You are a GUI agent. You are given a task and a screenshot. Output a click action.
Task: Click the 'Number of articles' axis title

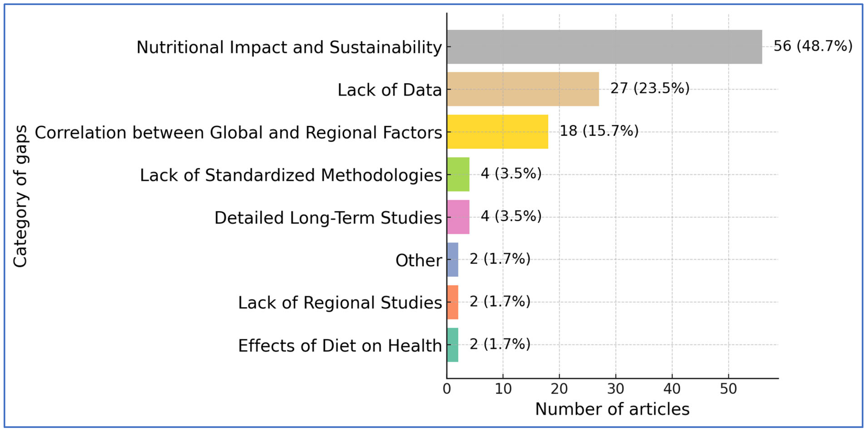coord(612,409)
